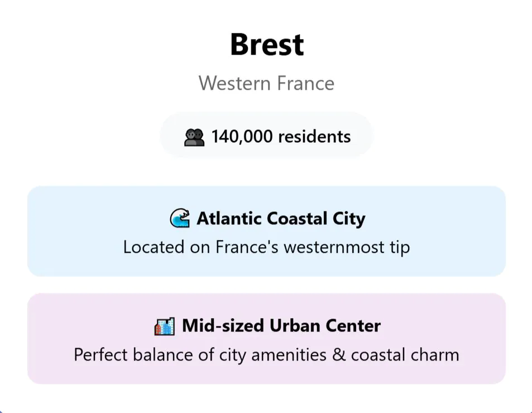Select the Western France subtitle
The image size is (532, 413).
coord(266,84)
